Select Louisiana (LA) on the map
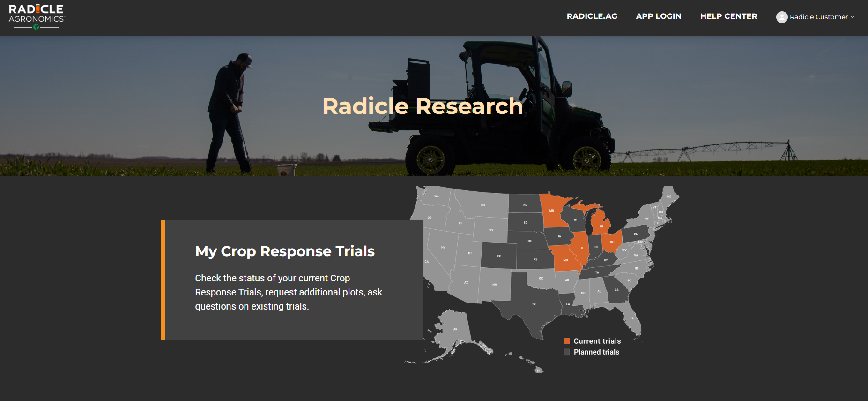This screenshot has height=401, width=868. [x=568, y=304]
